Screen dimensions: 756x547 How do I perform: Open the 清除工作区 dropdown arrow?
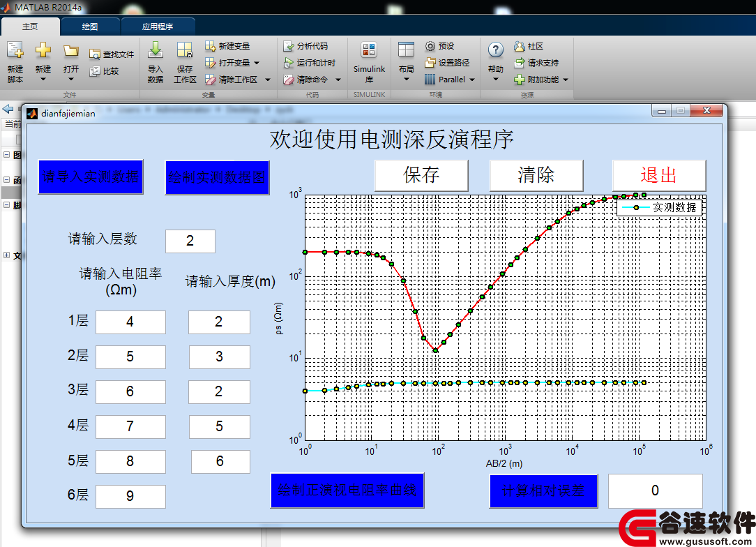coord(268,80)
